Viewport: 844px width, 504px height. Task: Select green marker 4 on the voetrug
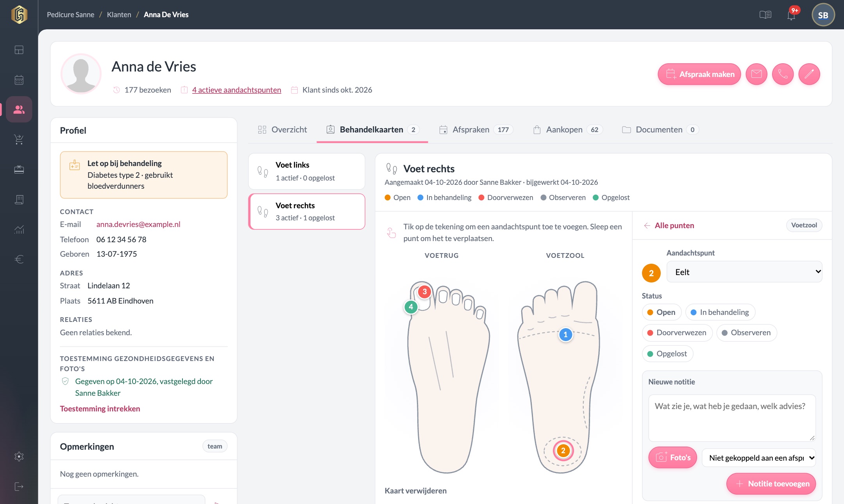point(411,307)
